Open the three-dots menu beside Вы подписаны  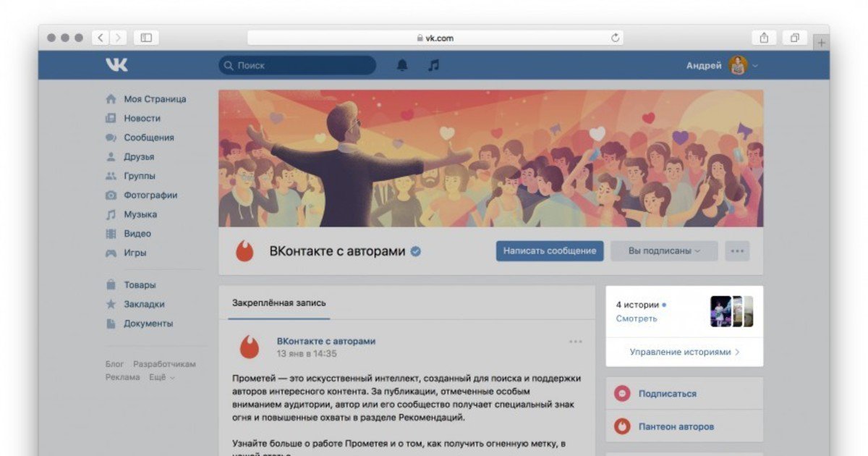click(x=737, y=251)
